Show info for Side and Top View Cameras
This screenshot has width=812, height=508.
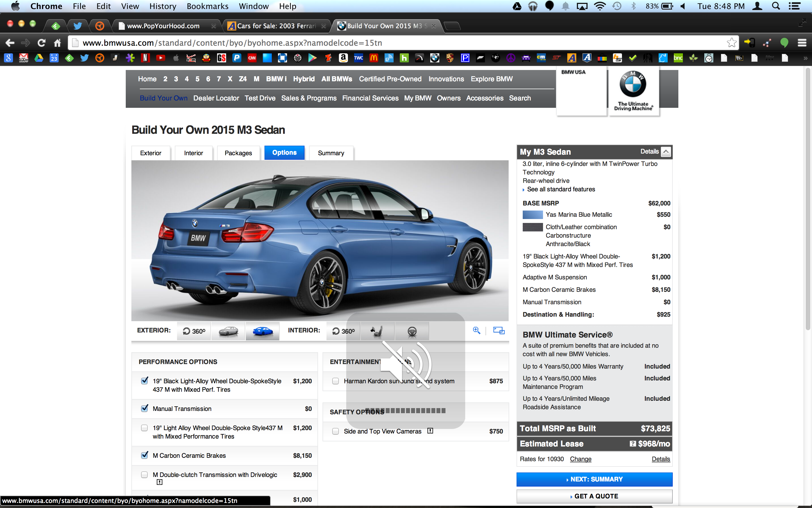pyautogui.click(x=430, y=431)
